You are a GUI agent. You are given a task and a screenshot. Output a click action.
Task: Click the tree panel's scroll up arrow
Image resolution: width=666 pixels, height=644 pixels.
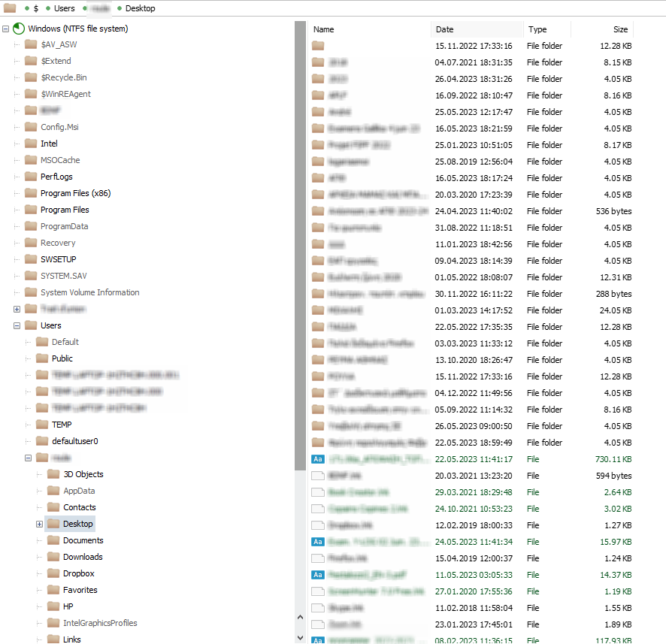[x=300, y=617]
